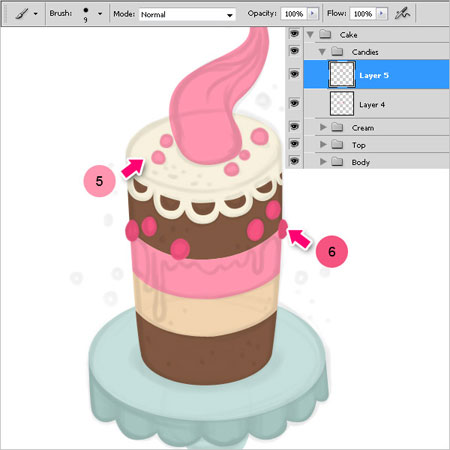Toggle visibility of Layer 5
The image size is (450, 450).
(x=294, y=74)
